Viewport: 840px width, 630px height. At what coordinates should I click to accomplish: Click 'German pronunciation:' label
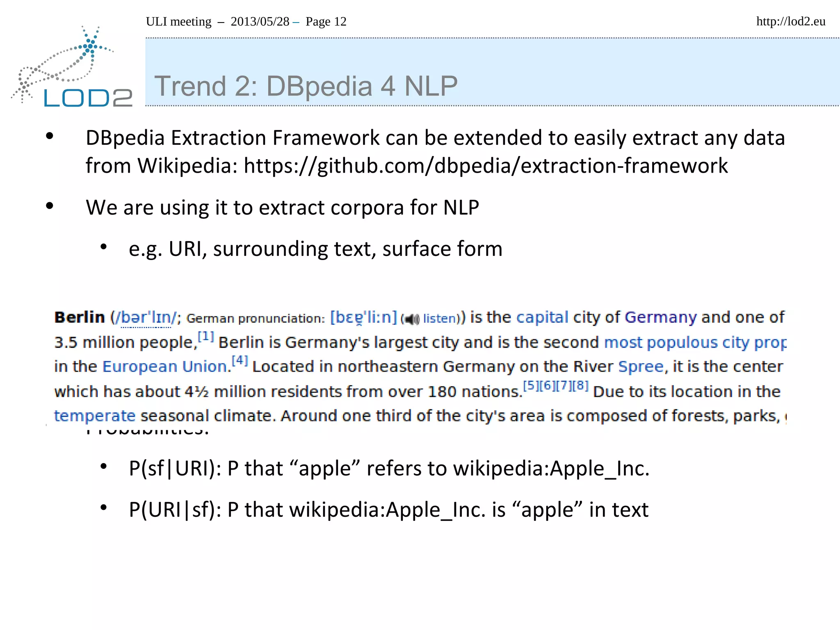click(x=256, y=319)
